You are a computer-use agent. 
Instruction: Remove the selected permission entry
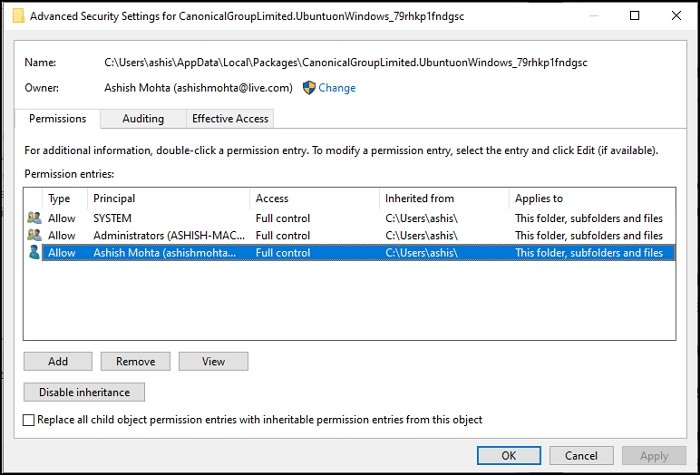(x=135, y=361)
